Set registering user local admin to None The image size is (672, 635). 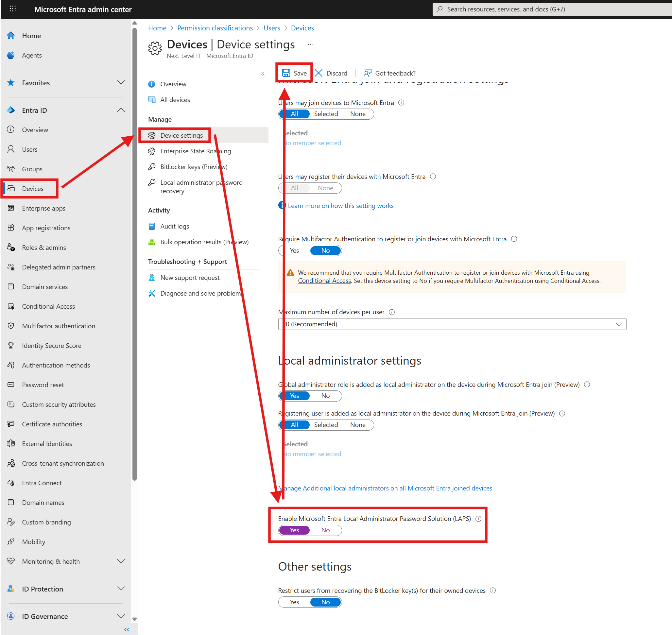[357, 425]
